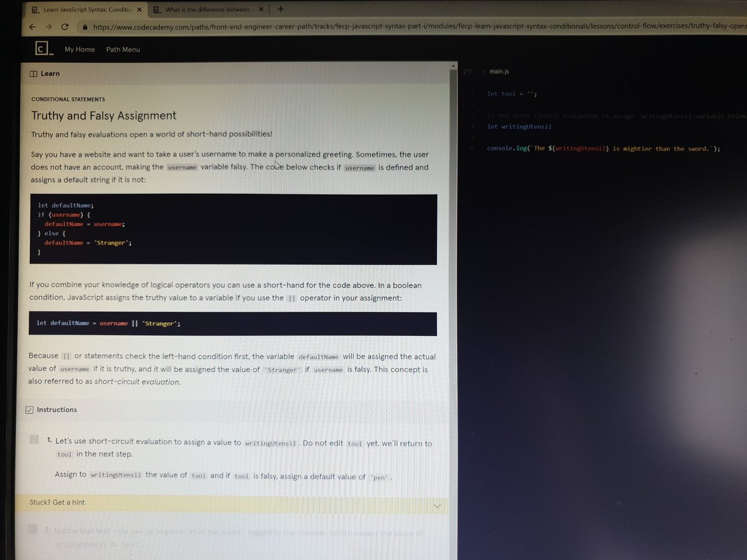Image resolution: width=747 pixels, height=560 pixels.
Task: Click editor line 'let tool = '';'
Action: [x=512, y=94]
